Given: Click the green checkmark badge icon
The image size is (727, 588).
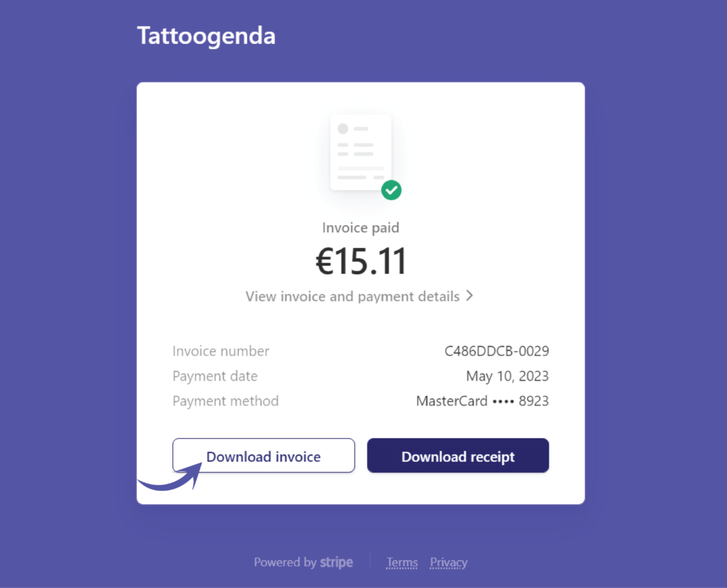Looking at the screenshot, I should tap(391, 190).
